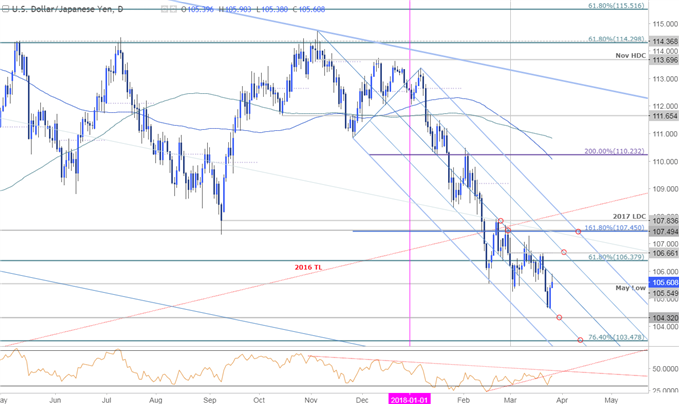Click the 115.000 price scale label
Viewport: 679px width, 404px height.
point(665,24)
